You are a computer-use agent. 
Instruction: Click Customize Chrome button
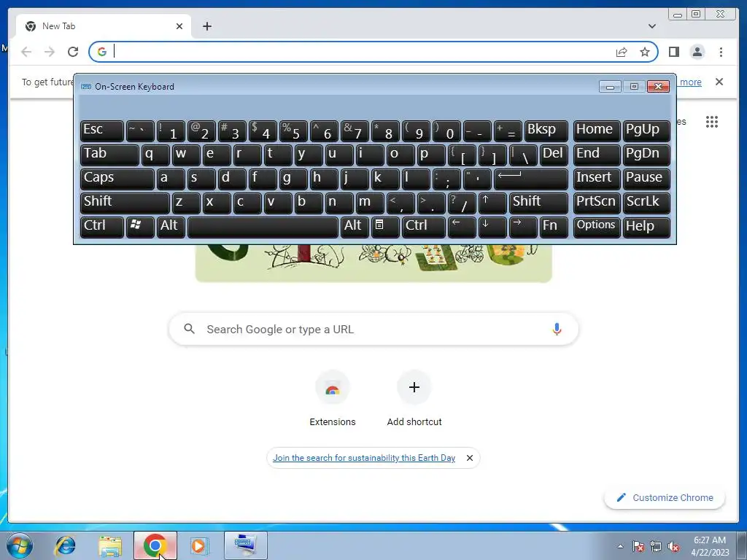point(664,497)
